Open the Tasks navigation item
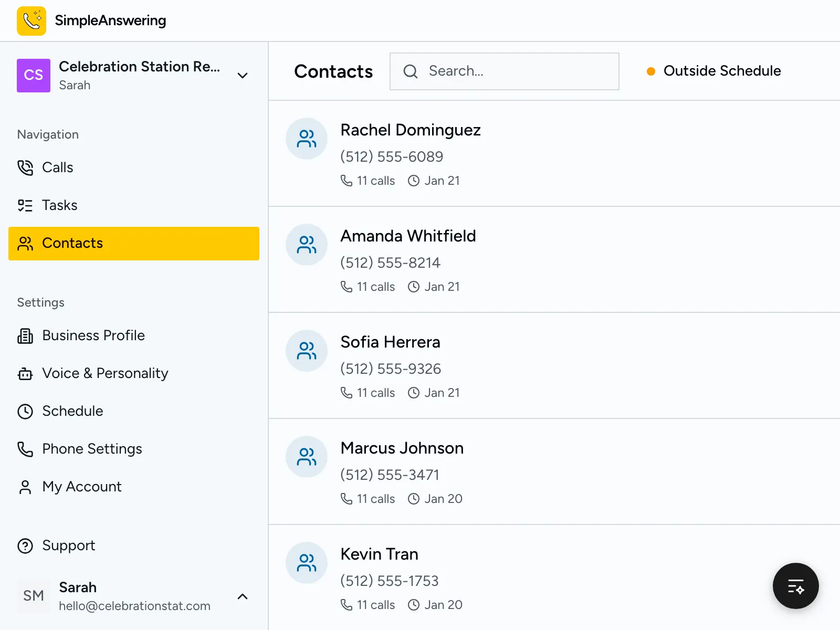840x630 pixels. pyautogui.click(x=59, y=205)
